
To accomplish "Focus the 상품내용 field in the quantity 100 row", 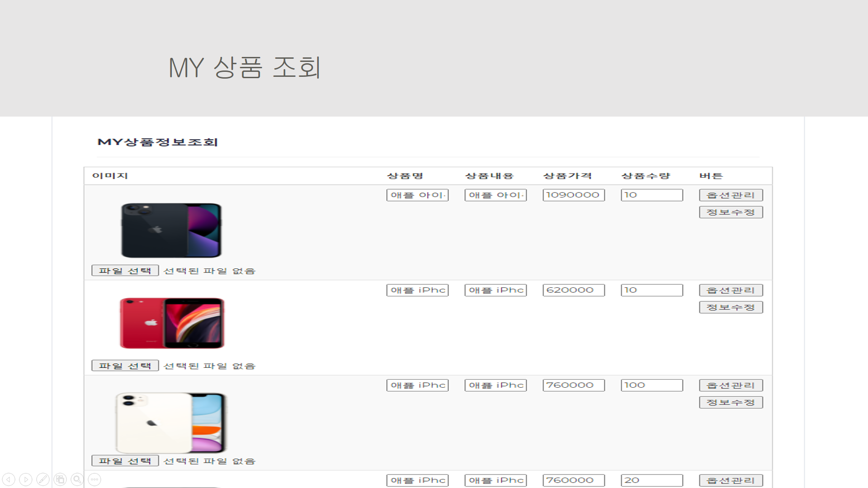I will click(495, 385).
